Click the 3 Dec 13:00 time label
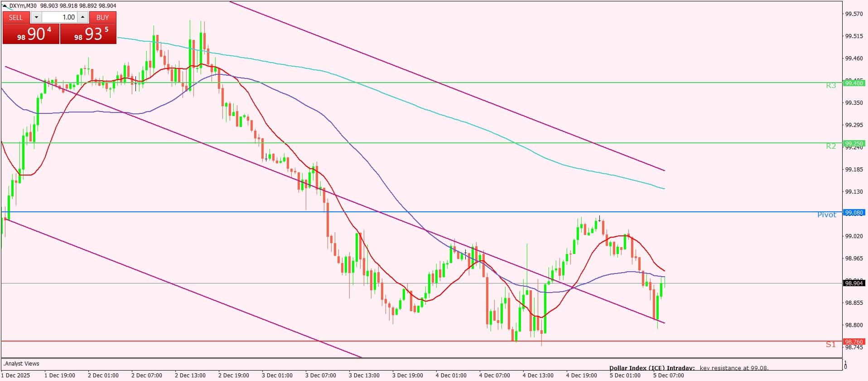This screenshot has height=381, width=868. 364,375
